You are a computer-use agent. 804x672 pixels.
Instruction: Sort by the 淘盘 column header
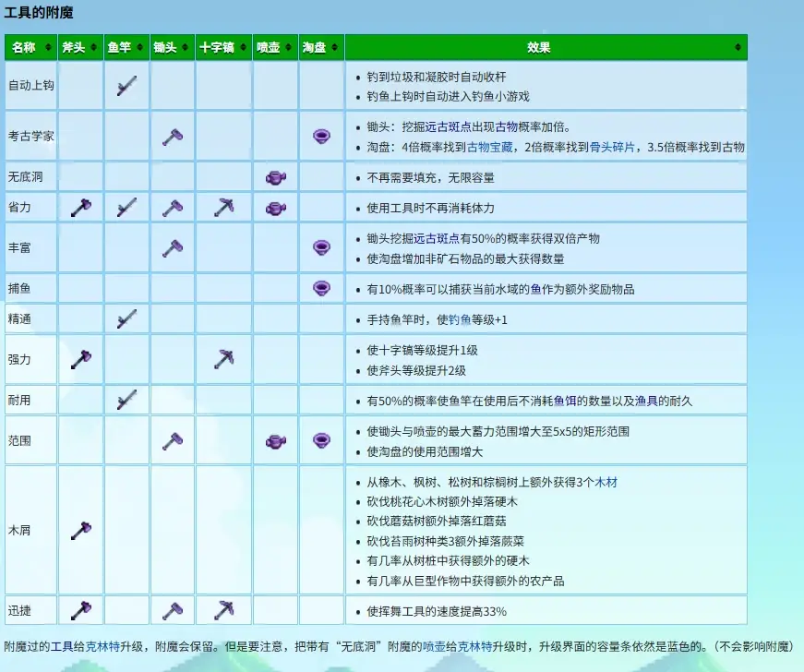click(320, 47)
